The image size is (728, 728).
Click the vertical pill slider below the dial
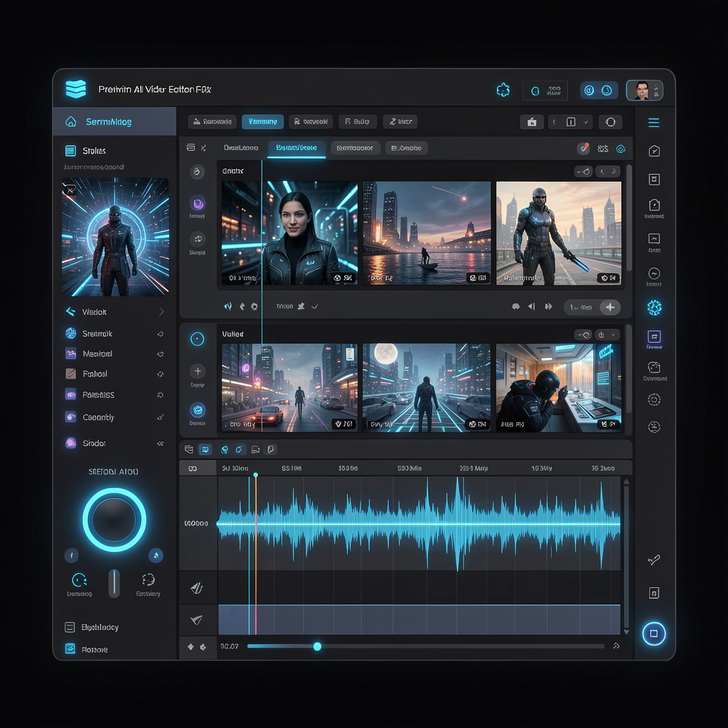point(114,583)
